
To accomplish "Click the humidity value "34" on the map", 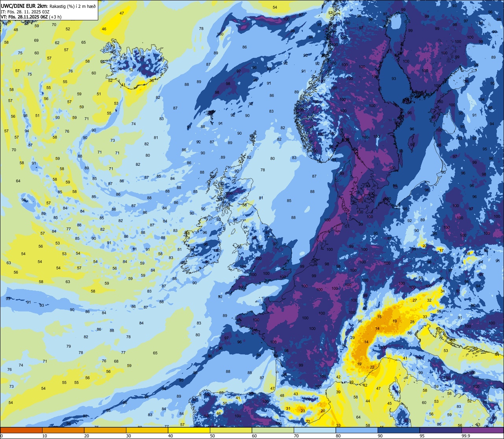I will [443, 292].
